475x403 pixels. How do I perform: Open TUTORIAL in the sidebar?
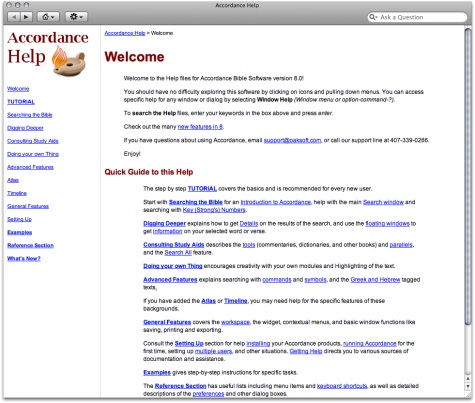(21, 102)
